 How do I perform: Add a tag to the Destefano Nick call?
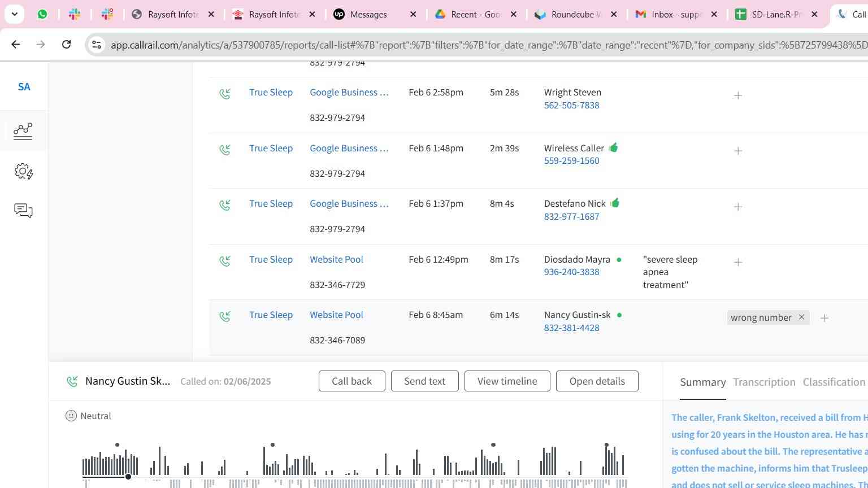tap(738, 207)
